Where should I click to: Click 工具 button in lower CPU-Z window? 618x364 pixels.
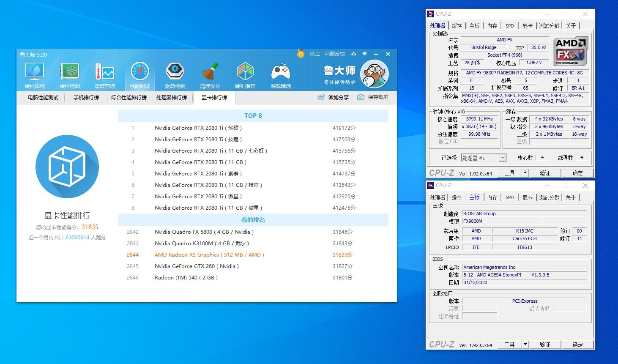(509, 345)
